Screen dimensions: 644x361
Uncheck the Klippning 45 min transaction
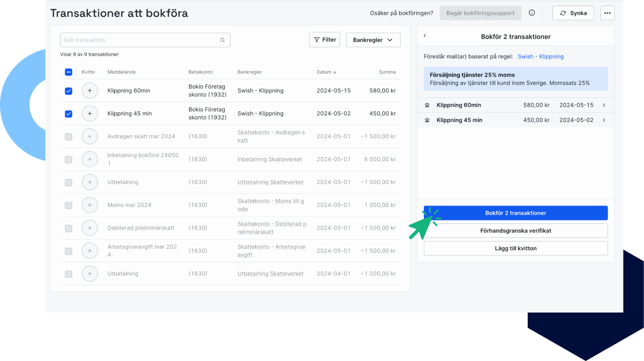point(68,114)
